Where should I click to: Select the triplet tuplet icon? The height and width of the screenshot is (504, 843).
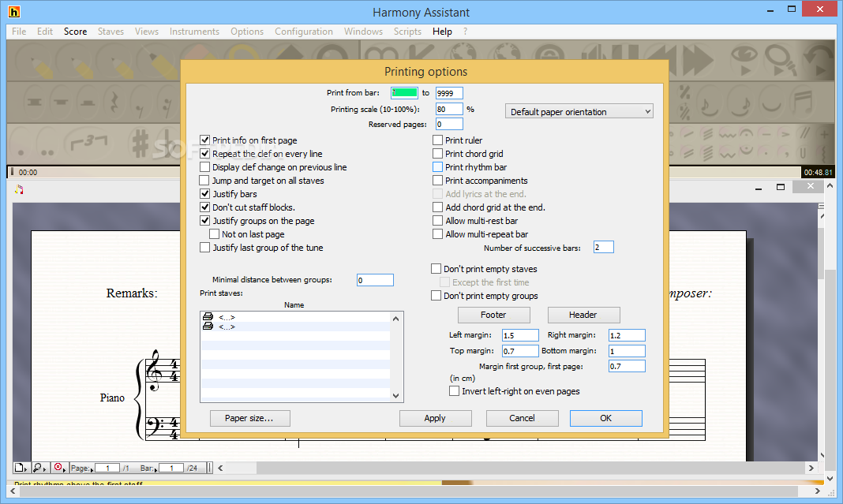pyautogui.click(x=88, y=142)
